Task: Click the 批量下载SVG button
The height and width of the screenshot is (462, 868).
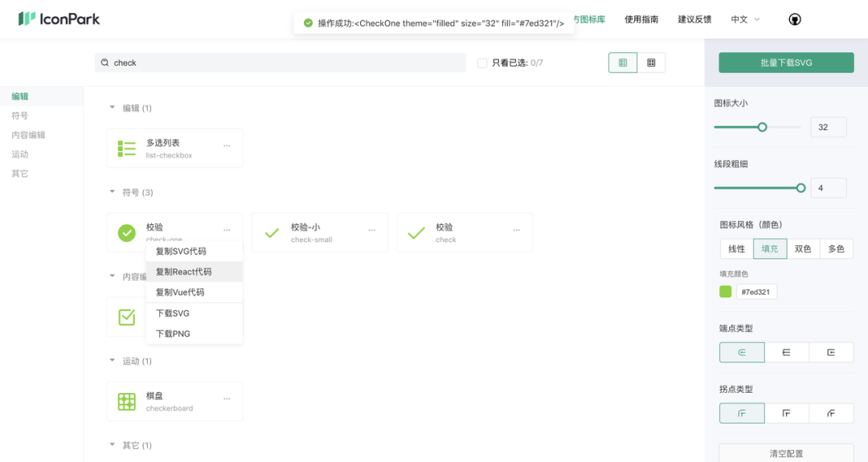Action: (x=786, y=63)
